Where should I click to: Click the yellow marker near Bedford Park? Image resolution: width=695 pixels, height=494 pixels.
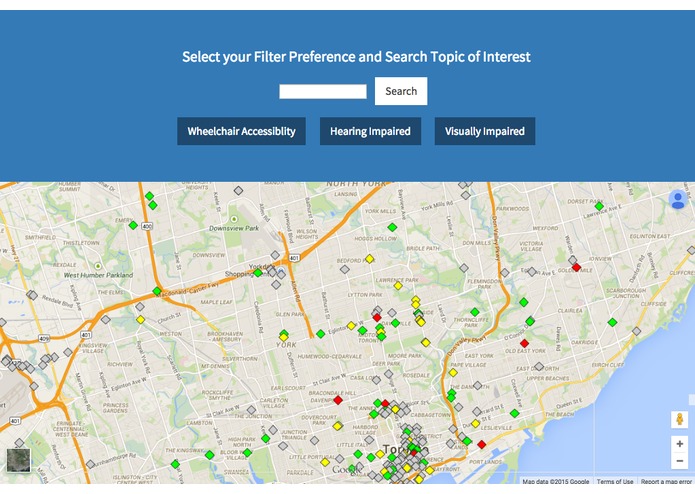coord(369,259)
